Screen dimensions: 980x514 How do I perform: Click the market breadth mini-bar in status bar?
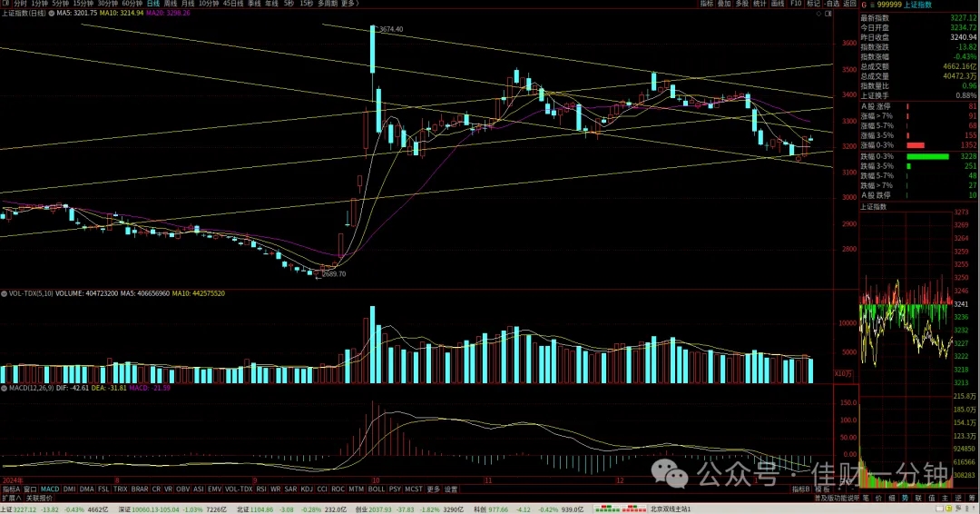pos(620,509)
